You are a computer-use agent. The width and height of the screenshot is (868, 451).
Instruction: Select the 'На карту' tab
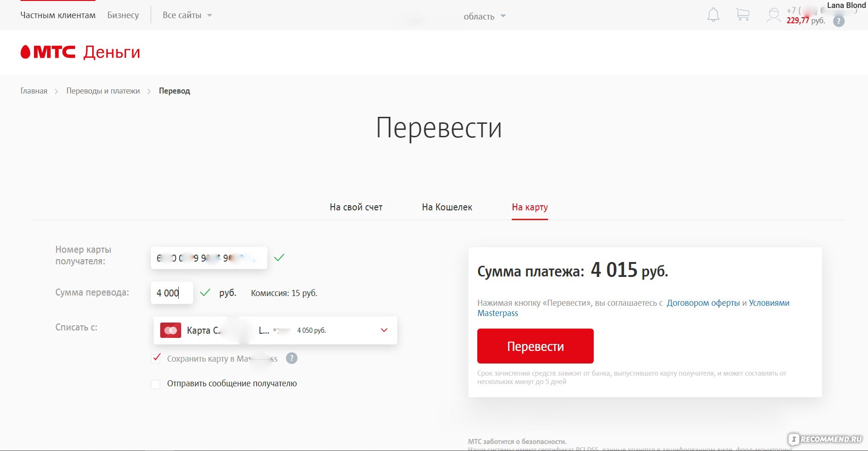click(x=529, y=207)
